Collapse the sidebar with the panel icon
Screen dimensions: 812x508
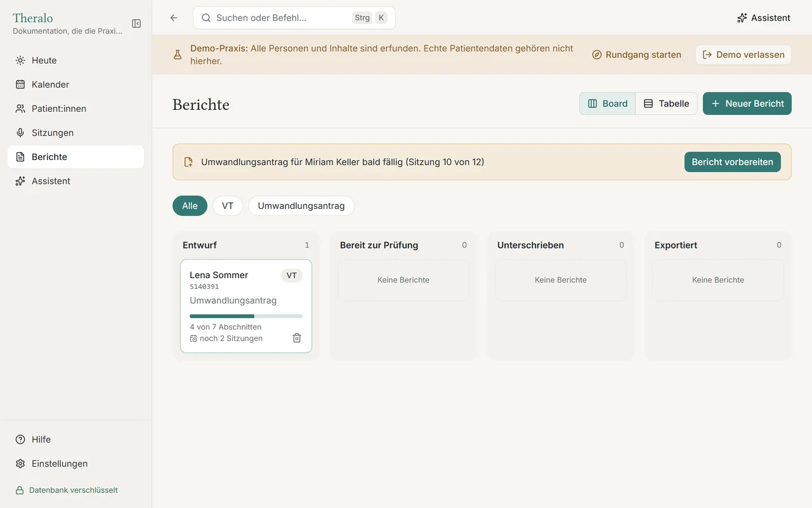click(136, 23)
